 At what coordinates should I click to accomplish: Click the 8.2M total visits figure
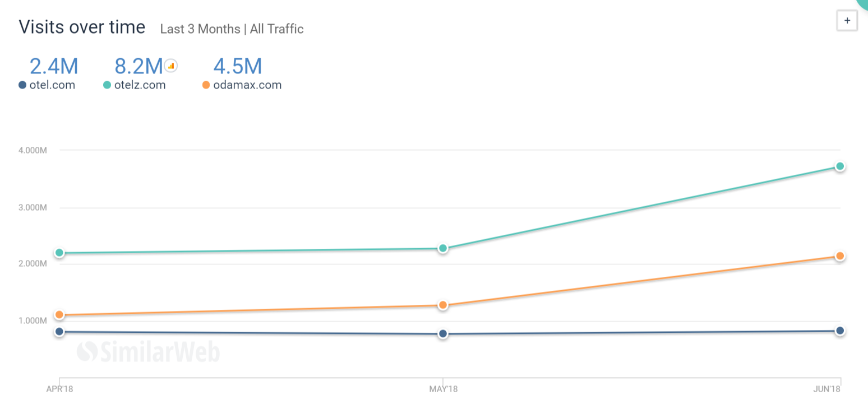(138, 66)
